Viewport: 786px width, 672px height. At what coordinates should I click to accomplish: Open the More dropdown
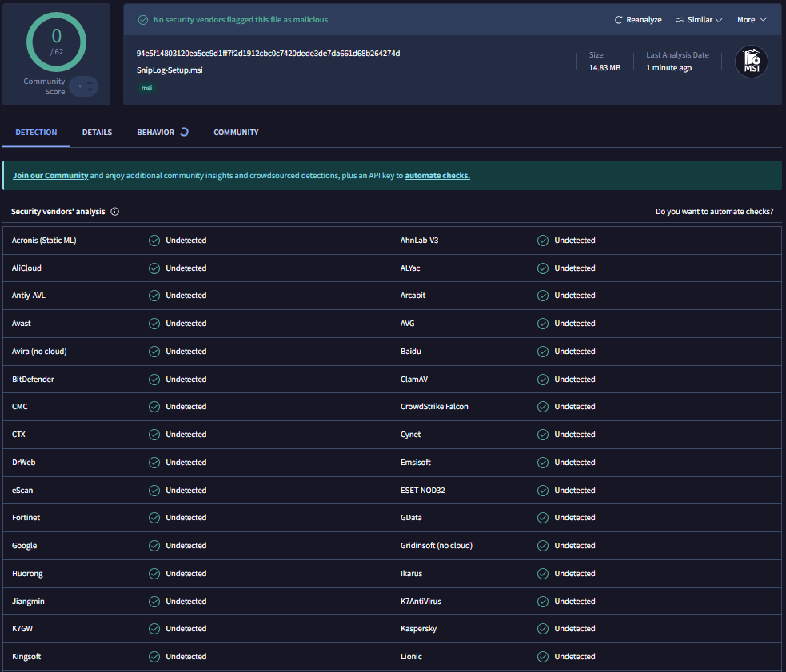tap(750, 19)
